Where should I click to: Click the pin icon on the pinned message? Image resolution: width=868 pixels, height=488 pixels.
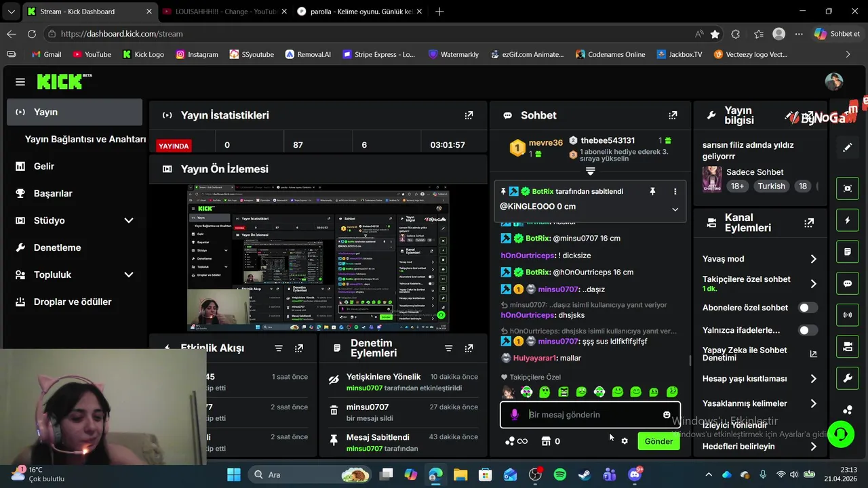tap(652, 192)
